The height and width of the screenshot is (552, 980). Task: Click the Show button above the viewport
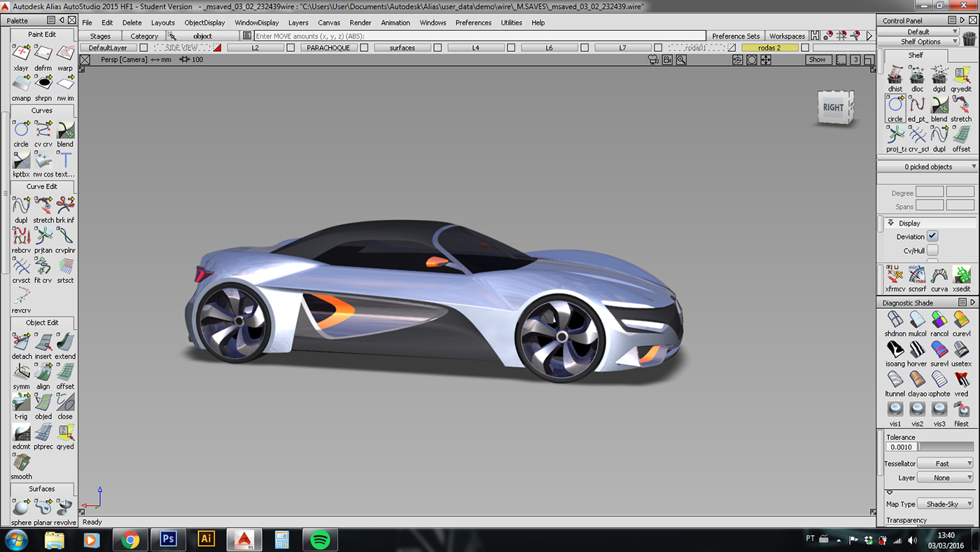pos(817,60)
